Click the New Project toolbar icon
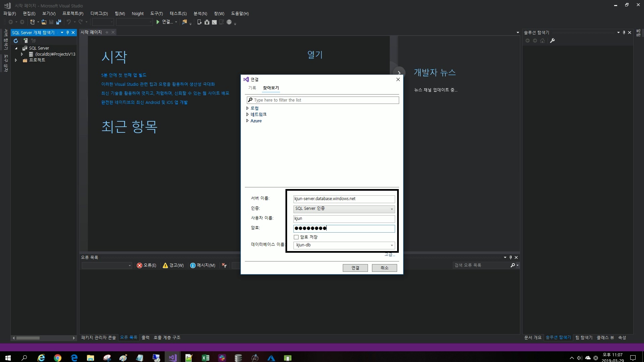Screen dimensions: 644x362 click(33, 22)
